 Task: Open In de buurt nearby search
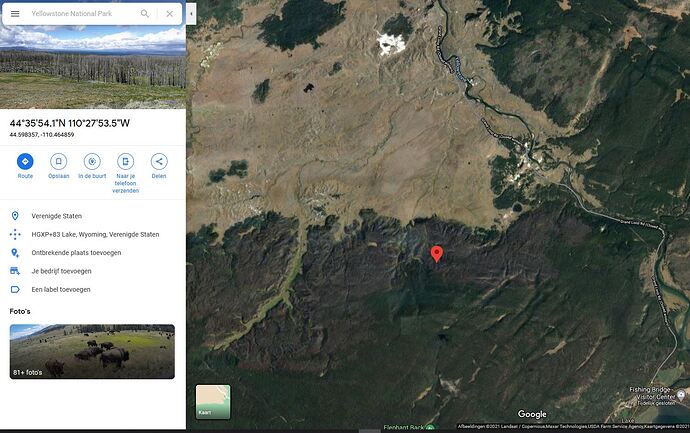point(92,161)
